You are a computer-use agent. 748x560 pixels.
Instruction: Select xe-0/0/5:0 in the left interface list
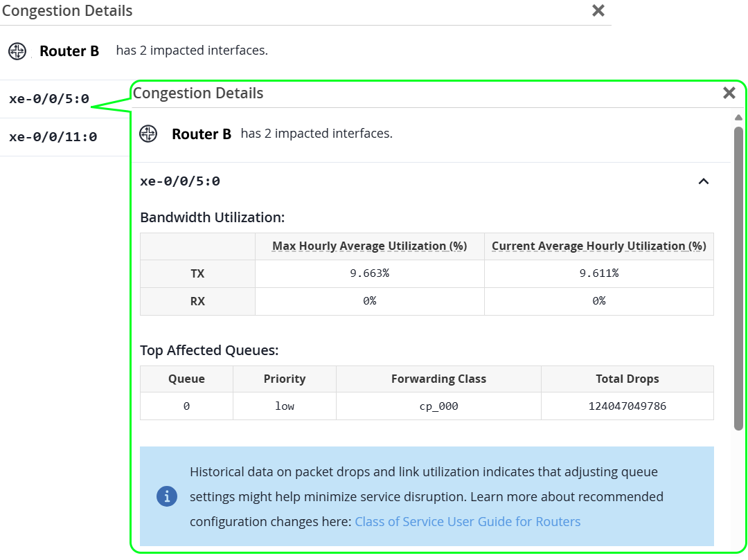tap(49, 99)
